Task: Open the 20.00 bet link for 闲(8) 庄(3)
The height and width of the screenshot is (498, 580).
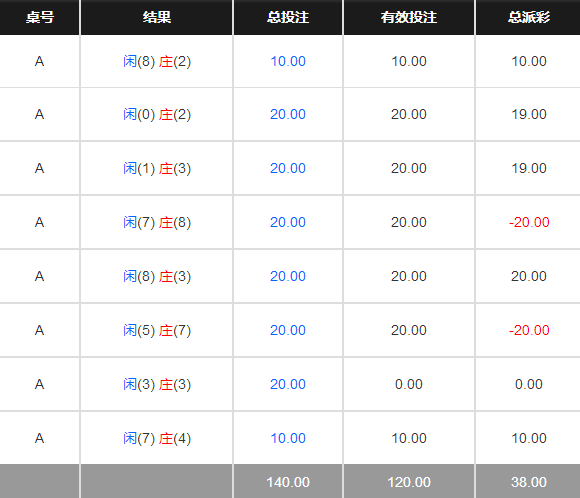Action: [288, 276]
